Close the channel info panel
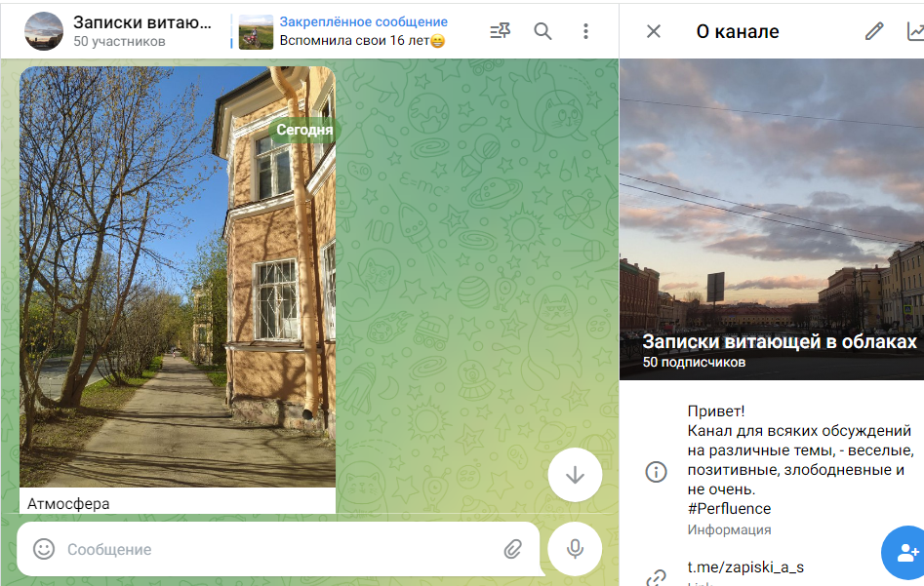Screen dimensions: 924x586 pos(654,31)
